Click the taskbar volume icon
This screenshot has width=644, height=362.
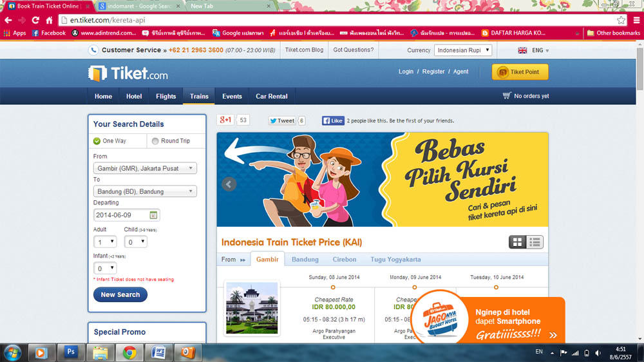[x=598, y=353]
